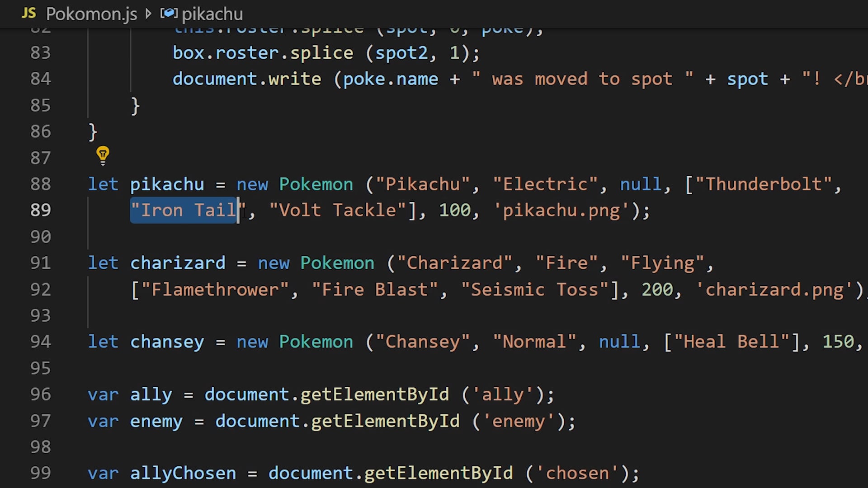Place cursor on the allyChosen variable

pyautogui.click(x=183, y=473)
